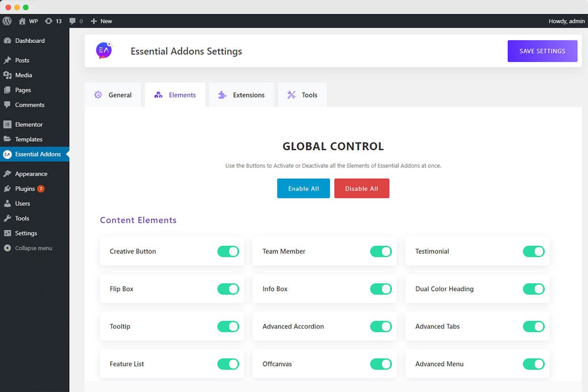Turn off the Feature List switch
This screenshot has height=392, width=588.
[228, 364]
